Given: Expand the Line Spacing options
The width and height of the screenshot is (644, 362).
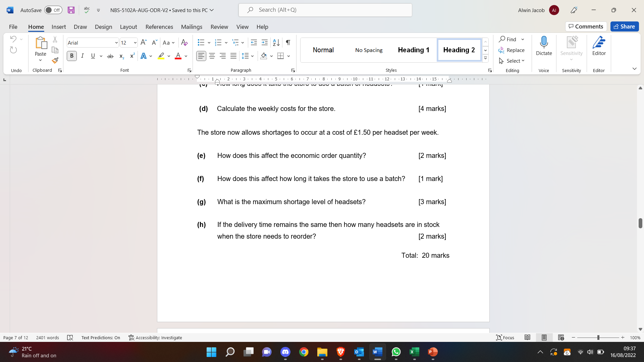Looking at the screenshot, I should 252,56.
